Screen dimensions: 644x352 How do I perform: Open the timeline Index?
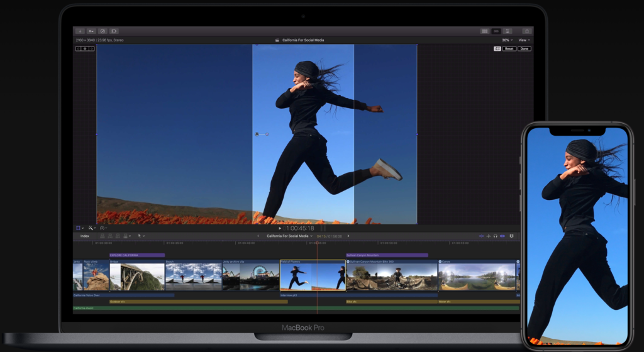(x=85, y=236)
